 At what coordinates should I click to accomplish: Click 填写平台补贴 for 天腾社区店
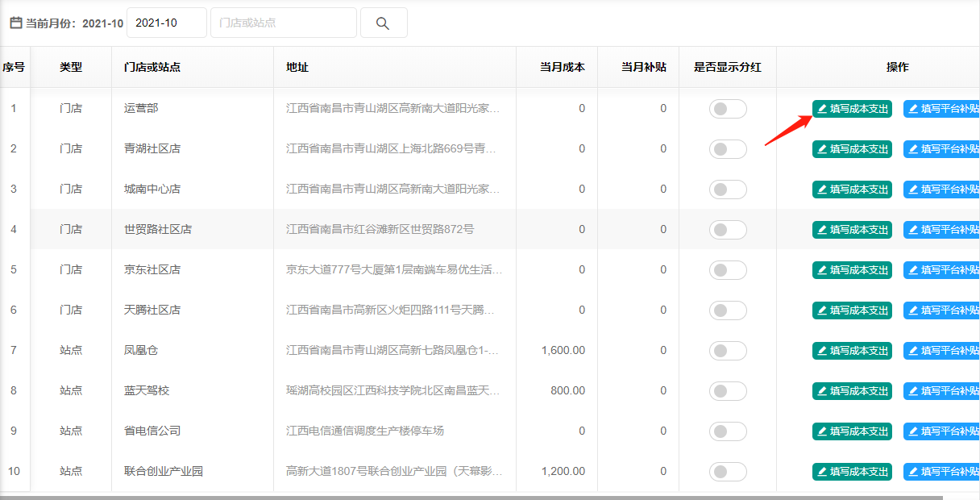tap(941, 310)
